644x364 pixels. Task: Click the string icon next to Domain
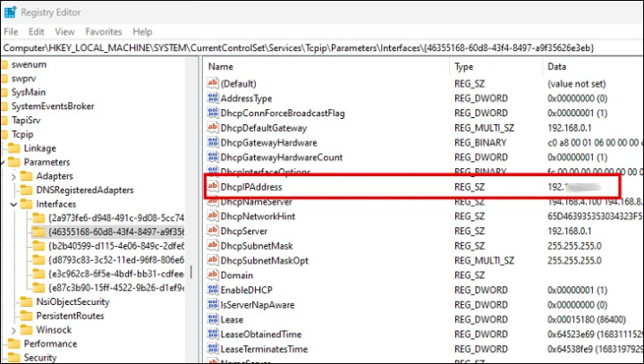click(x=213, y=275)
